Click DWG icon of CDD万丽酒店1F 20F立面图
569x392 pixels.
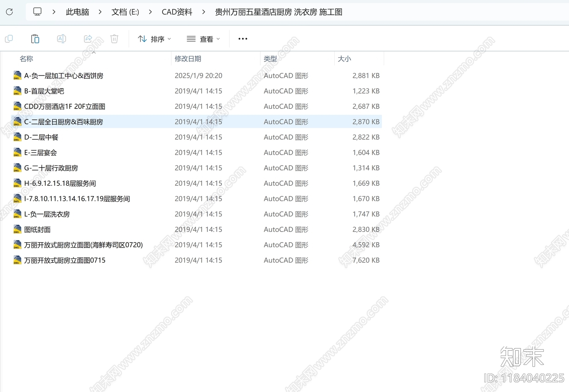(x=17, y=106)
